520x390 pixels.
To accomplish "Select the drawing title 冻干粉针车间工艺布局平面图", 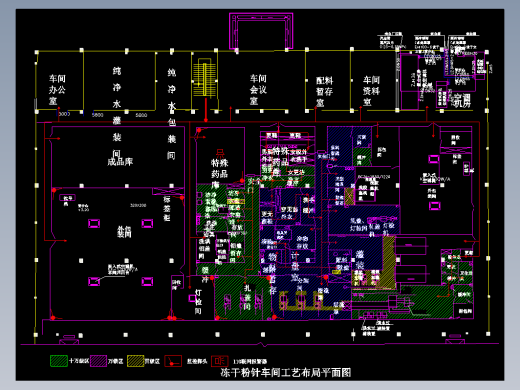I will point(286,372).
